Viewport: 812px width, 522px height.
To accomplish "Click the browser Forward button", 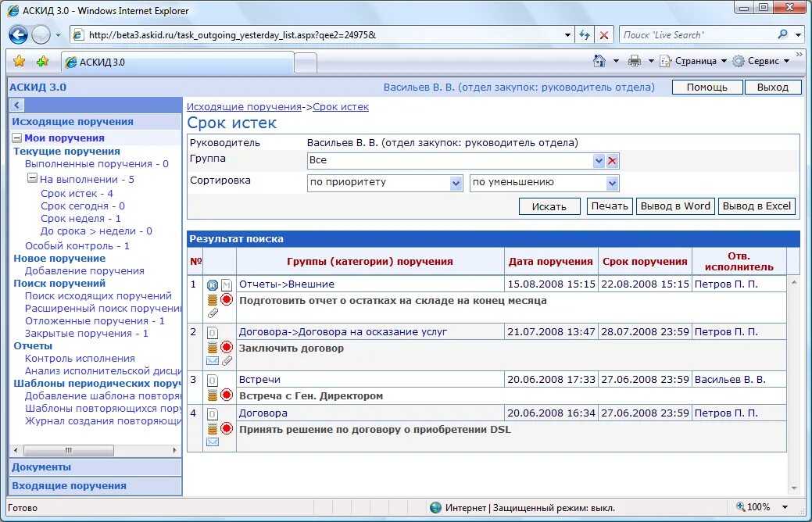I will [x=41, y=35].
